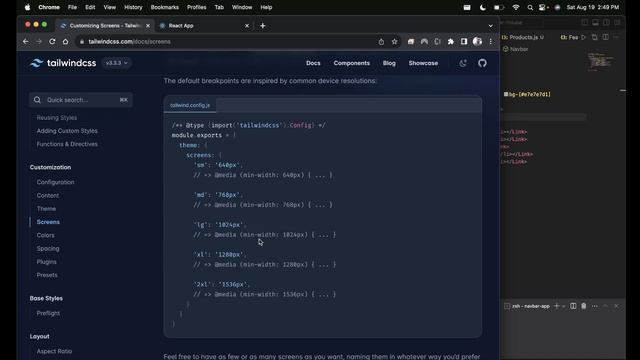Image resolution: width=640 pixels, height=360 pixels.
Task: Open the Chrome side panel icon
Action: click(464, 42)
